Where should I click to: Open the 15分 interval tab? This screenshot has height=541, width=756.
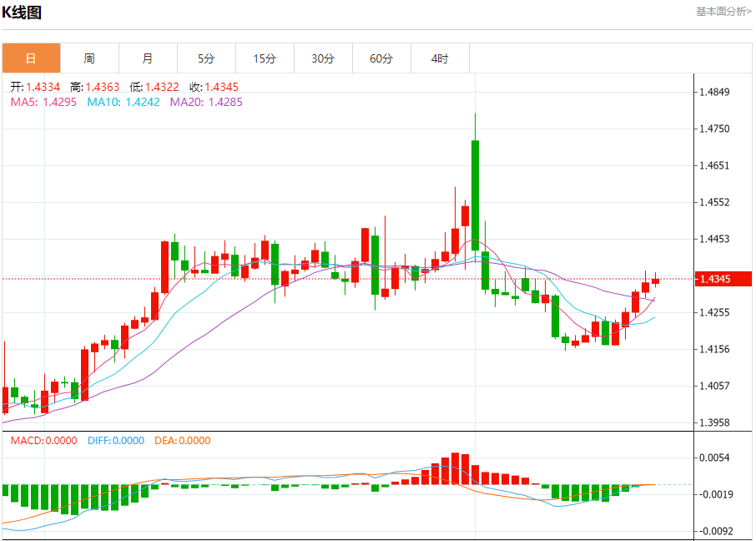(x=265, y=58)
